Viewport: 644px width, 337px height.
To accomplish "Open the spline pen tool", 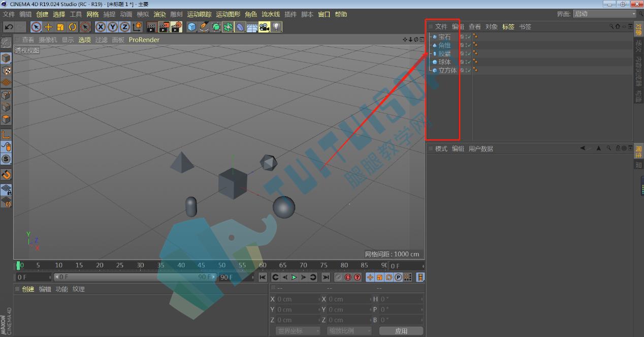I will [204, 27].
